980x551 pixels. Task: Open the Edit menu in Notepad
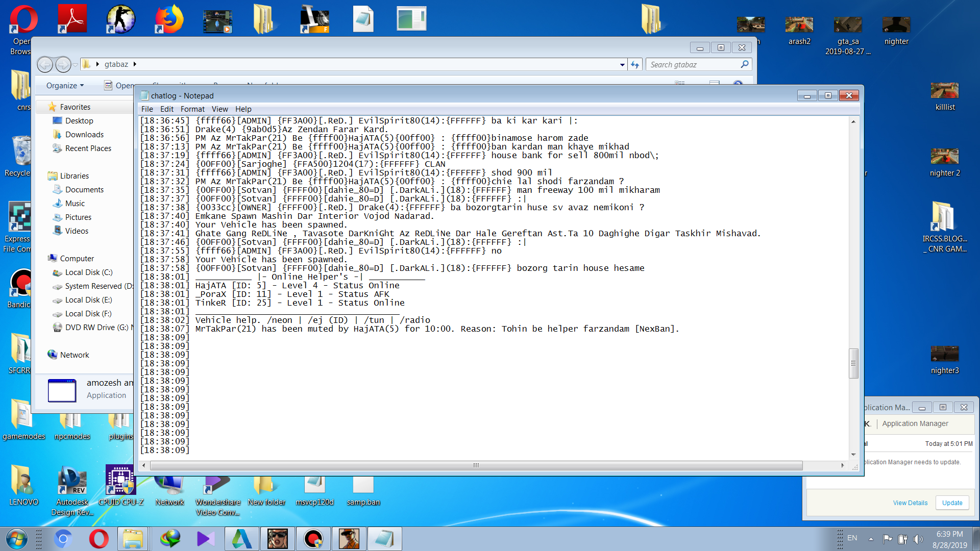point(167,109)
